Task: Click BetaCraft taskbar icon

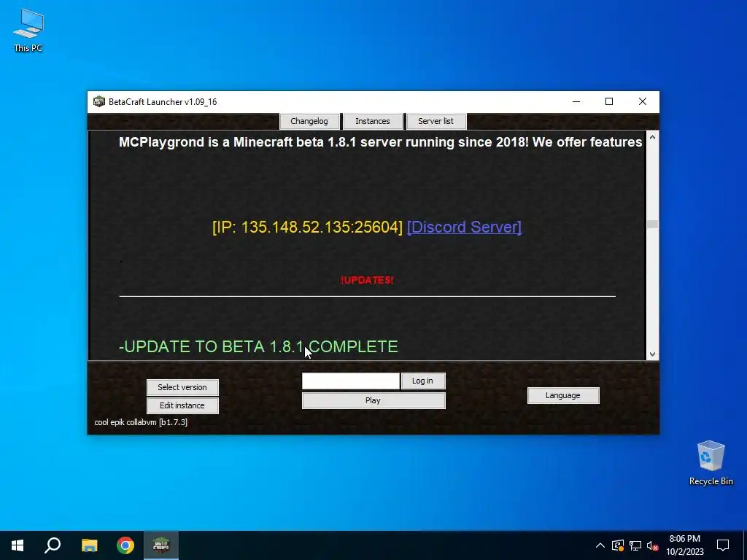Action: click(161, 545)
